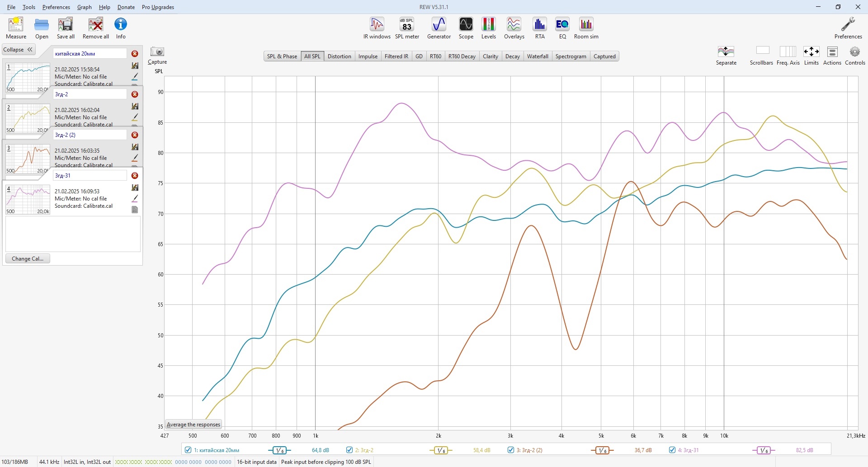The image size is (868, 467).
Task: Switch to the Distortion tab
Action: pyautogui.click(x=340, y=56)
